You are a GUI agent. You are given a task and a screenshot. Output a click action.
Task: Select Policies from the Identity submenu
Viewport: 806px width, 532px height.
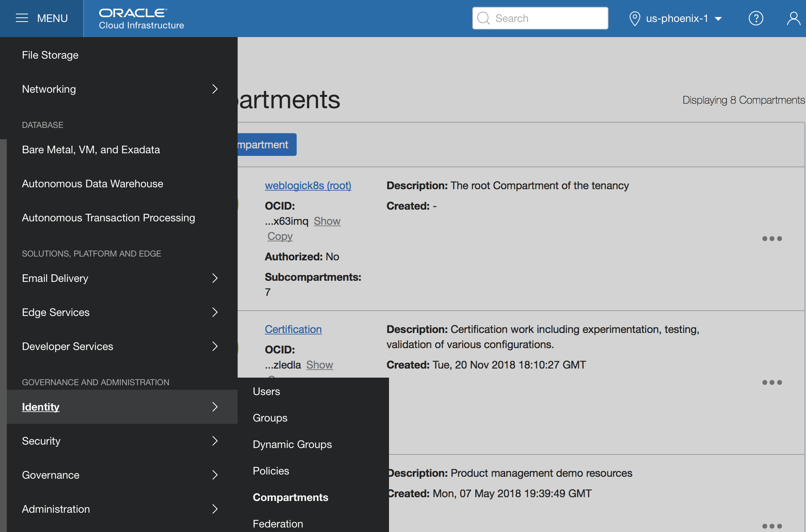pos(271,471)
